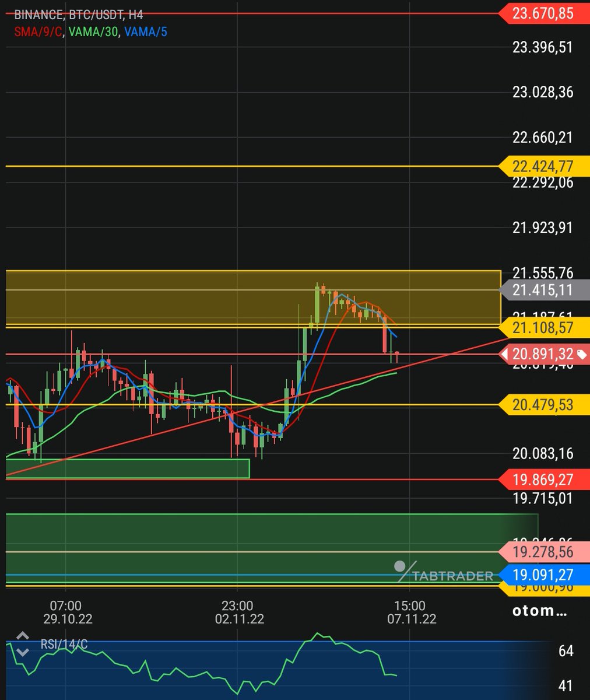Viewport: 590px width, 700px height.
Task: Click the 20.083,16 price axis label
Action: point(543,453)
